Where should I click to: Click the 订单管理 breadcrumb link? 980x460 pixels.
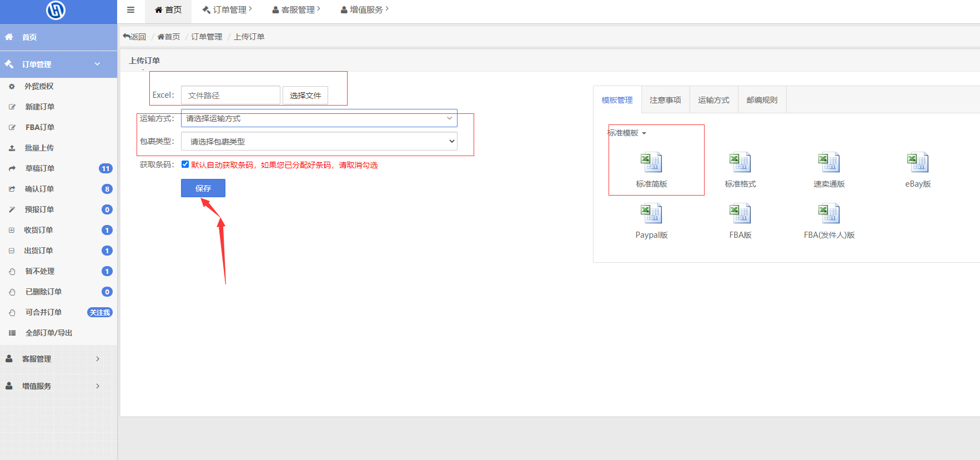coord(207,37)
